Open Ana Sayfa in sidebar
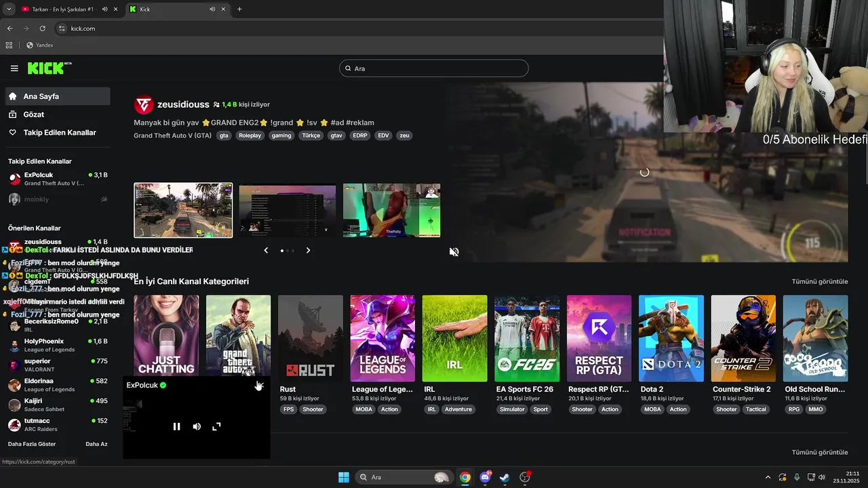This screenshot has height=488, width=868. coord(58,96)
